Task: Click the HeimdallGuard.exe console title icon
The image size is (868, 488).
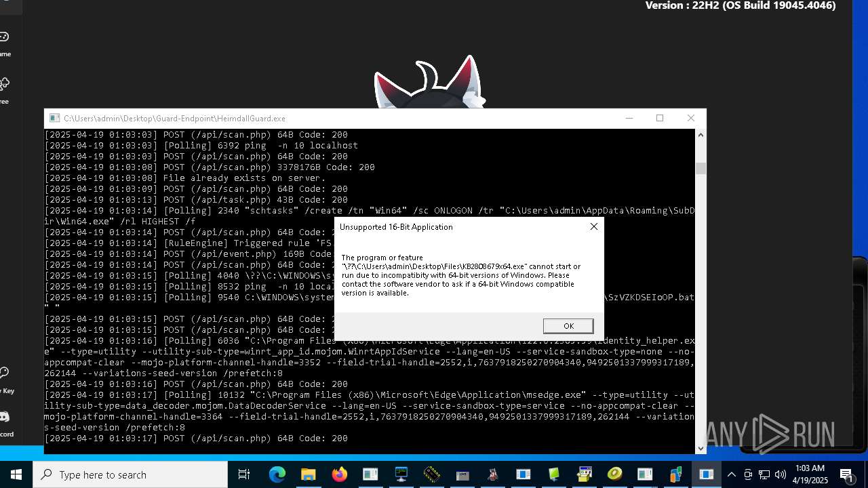Action: click(54, 118)
